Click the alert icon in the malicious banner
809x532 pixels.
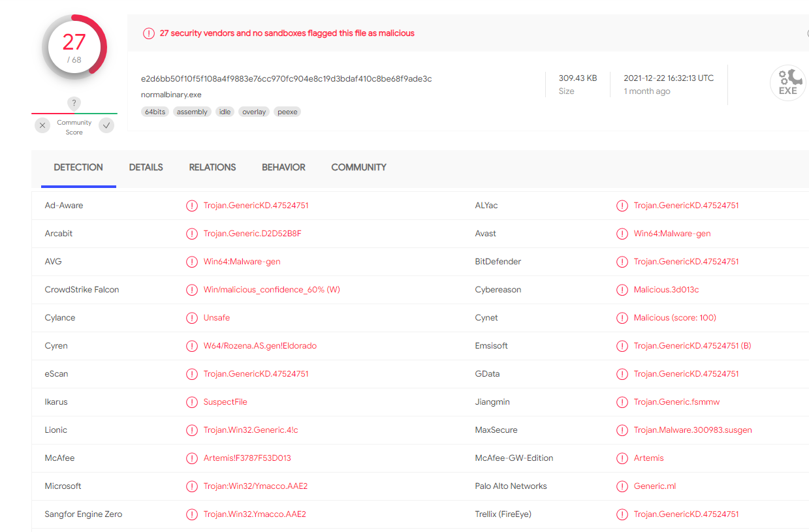click(x=149, y=33)
